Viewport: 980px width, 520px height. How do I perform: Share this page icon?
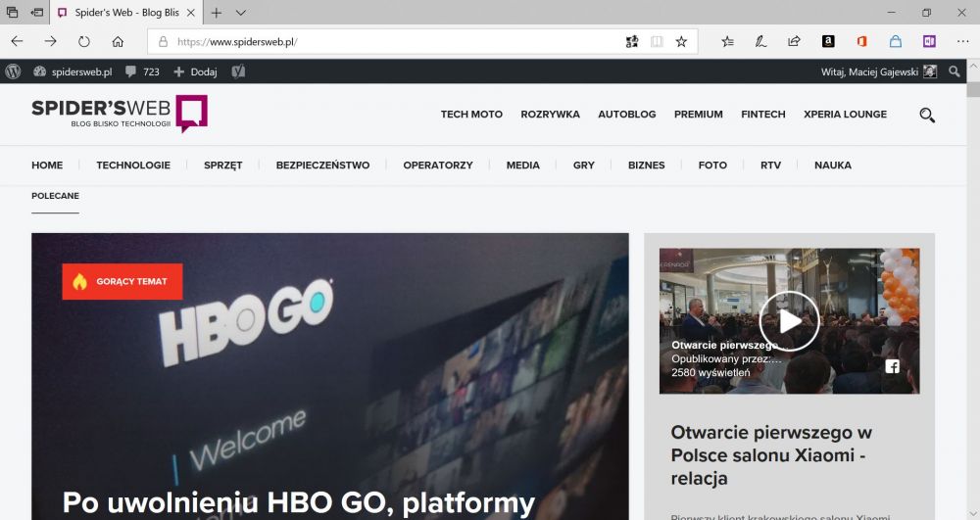[x=794, y=42]
